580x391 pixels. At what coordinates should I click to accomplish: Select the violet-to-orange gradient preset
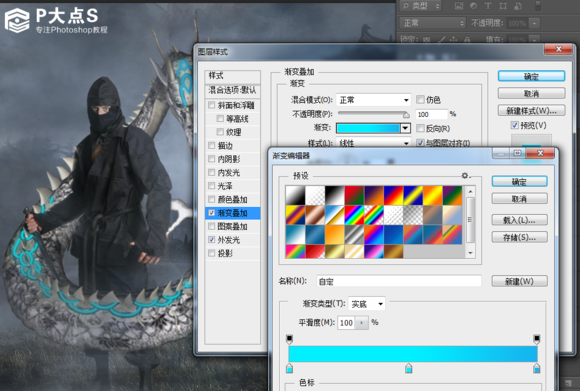point(374,195)
